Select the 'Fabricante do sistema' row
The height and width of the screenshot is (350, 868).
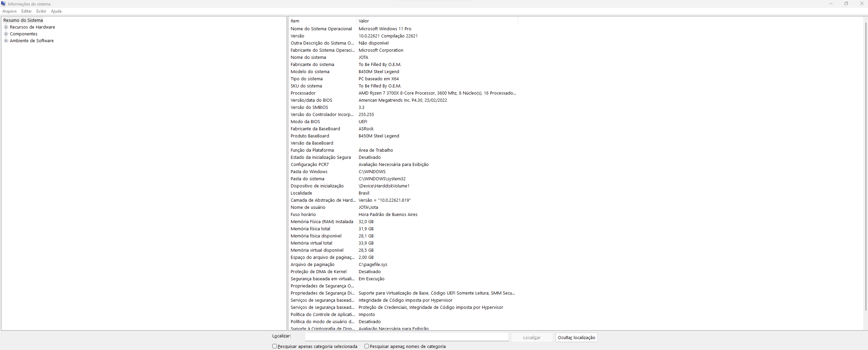403,64
